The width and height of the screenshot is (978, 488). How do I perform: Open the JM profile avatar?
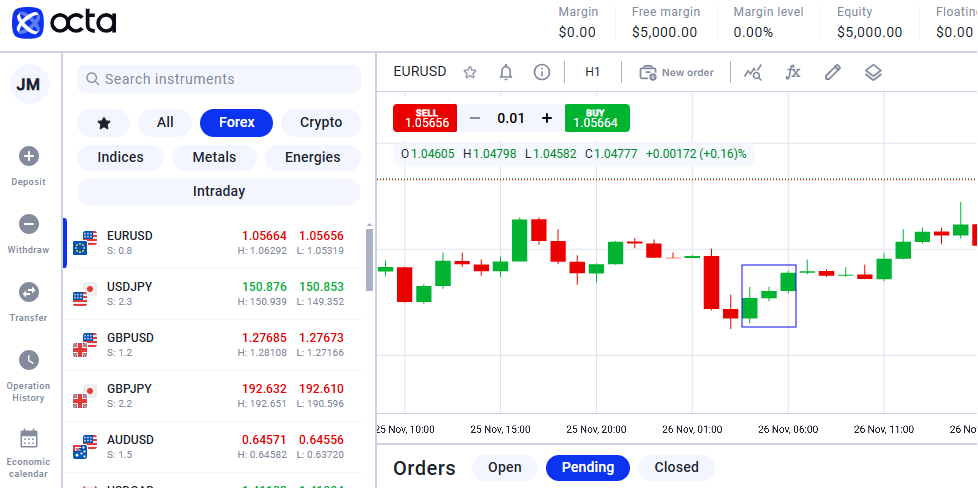[29, 84]
